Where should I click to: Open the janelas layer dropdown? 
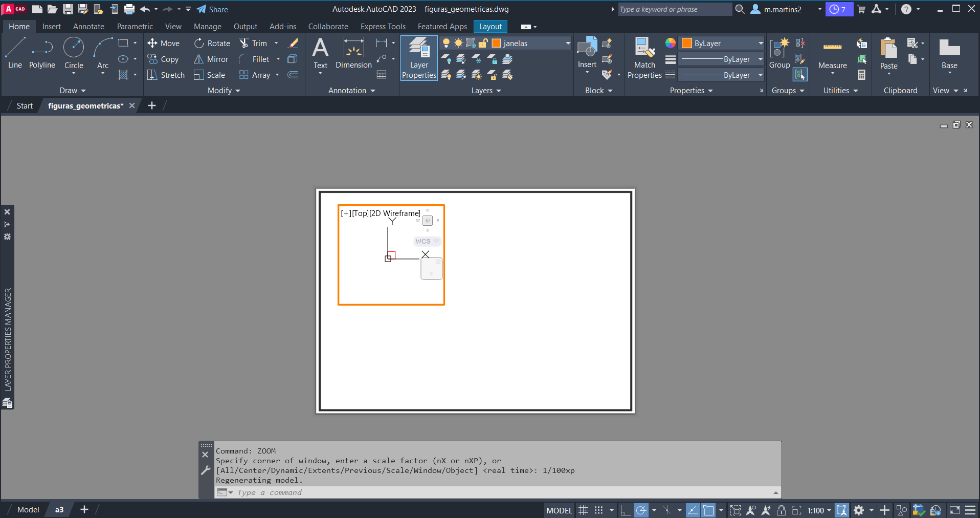568,44
